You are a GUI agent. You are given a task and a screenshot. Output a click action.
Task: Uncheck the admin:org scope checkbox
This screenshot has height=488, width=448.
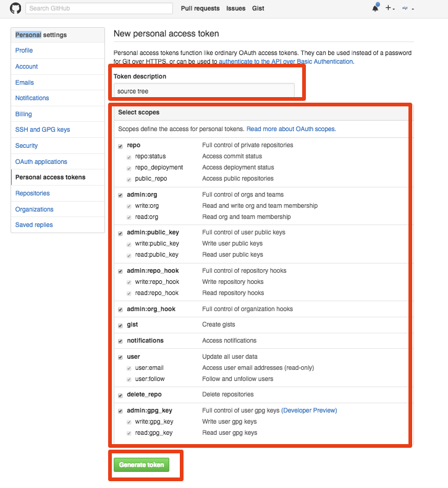[x=120, y=195]
